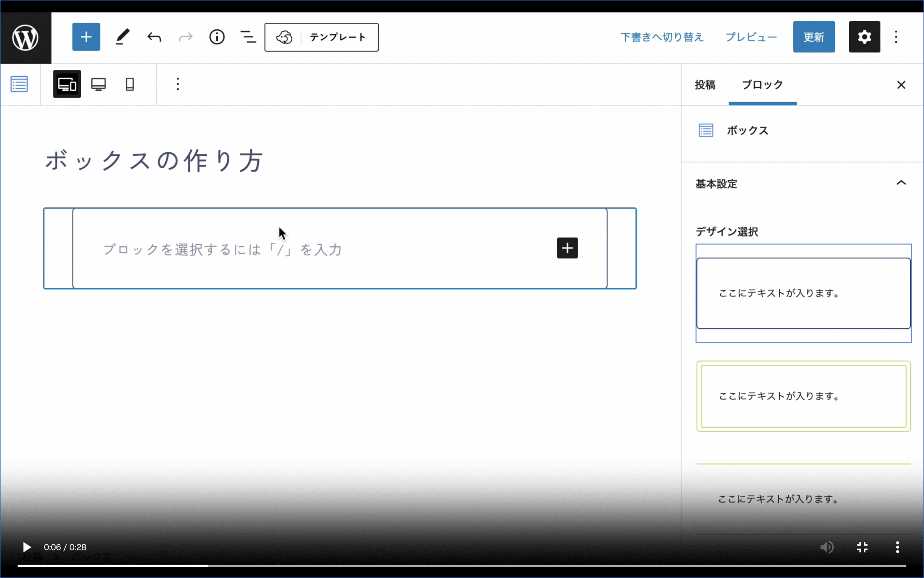Choose the dark-bordered box design
Viewport: 924px width, 578px height.
pos(803,293)
